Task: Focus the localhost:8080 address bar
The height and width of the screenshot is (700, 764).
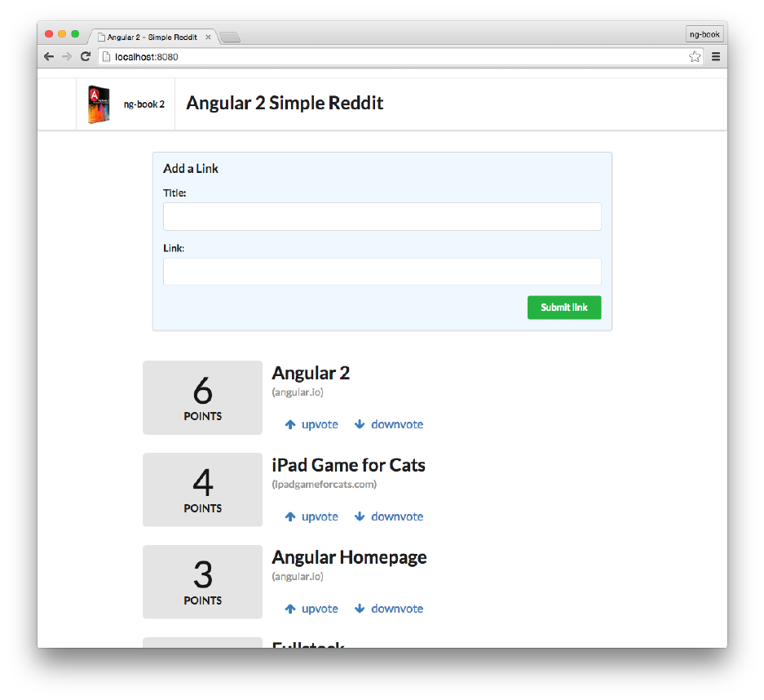Action: tap(391, 56)
